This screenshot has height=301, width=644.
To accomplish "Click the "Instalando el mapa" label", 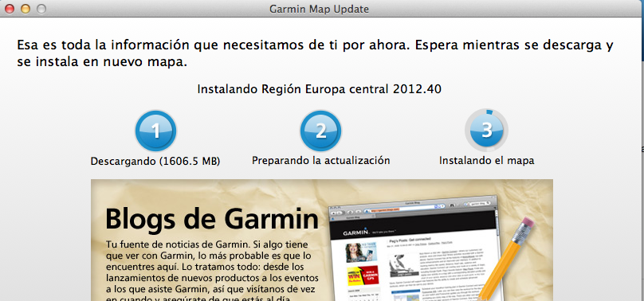I will click(x=487, y=160).
